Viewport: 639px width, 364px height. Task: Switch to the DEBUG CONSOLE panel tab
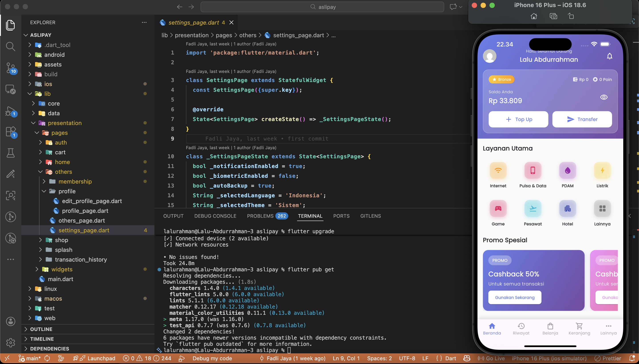(x=215, y=216)
